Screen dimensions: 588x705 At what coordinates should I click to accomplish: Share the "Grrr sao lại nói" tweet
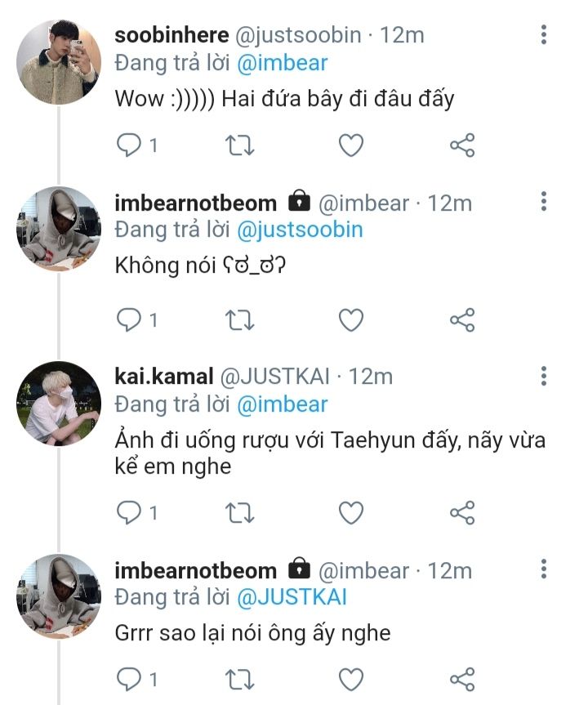point(462,679)
